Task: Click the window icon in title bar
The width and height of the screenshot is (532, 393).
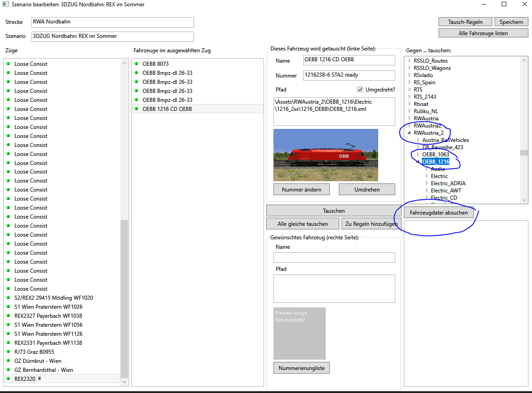Action: [x=6, y=5]
